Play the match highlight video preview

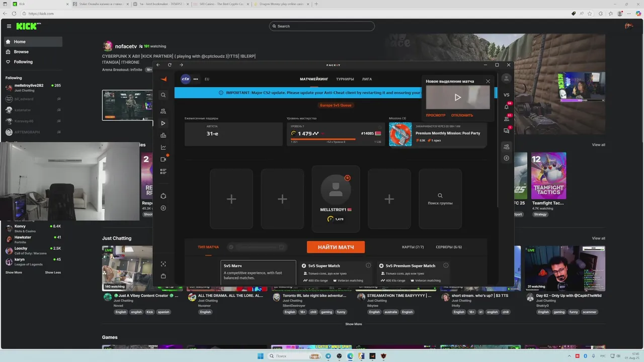[457, 98]
